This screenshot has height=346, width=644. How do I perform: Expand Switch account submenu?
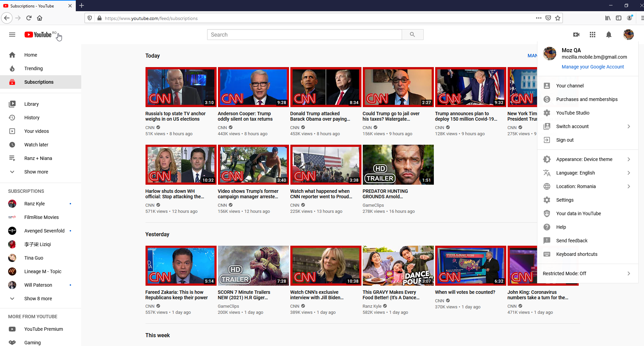point(588,126)
